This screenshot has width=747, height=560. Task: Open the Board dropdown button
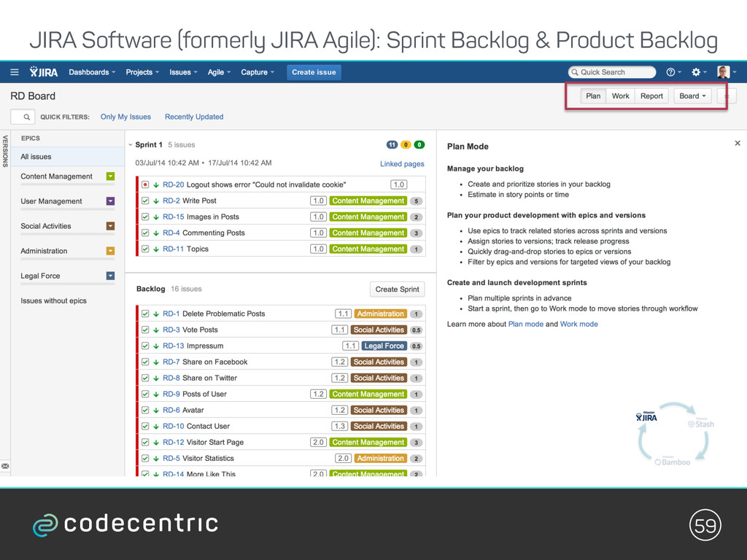point(692,96)
